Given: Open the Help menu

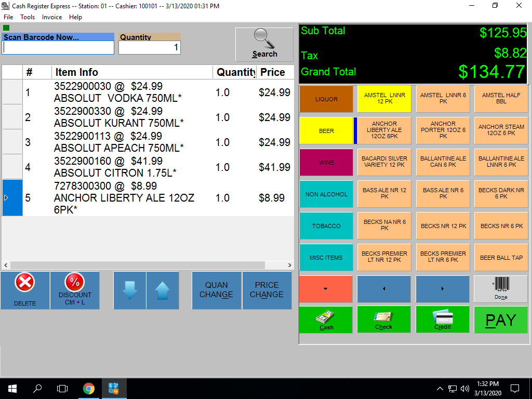Looking at the screenshot, I should [x=75, y=17].
